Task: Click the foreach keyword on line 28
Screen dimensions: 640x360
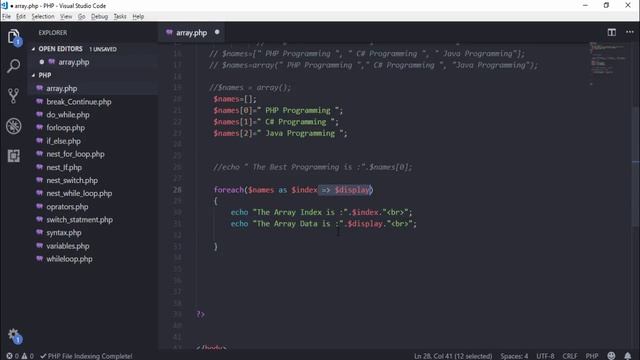Action: tap(229, 190)
